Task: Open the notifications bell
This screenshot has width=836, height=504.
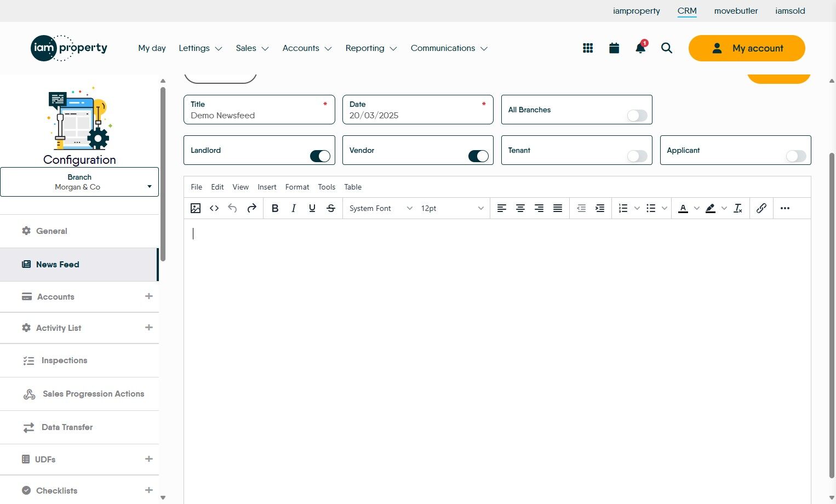Action: (640, 48)
